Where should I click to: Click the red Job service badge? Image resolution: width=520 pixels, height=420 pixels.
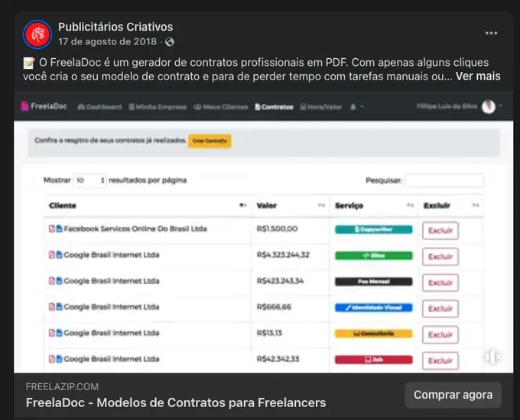374,360
